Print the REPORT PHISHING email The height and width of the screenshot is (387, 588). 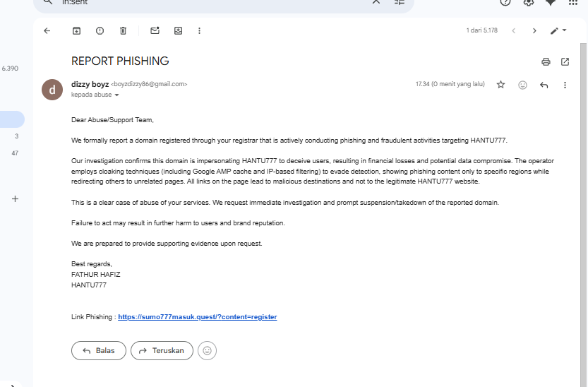(546, 61)
